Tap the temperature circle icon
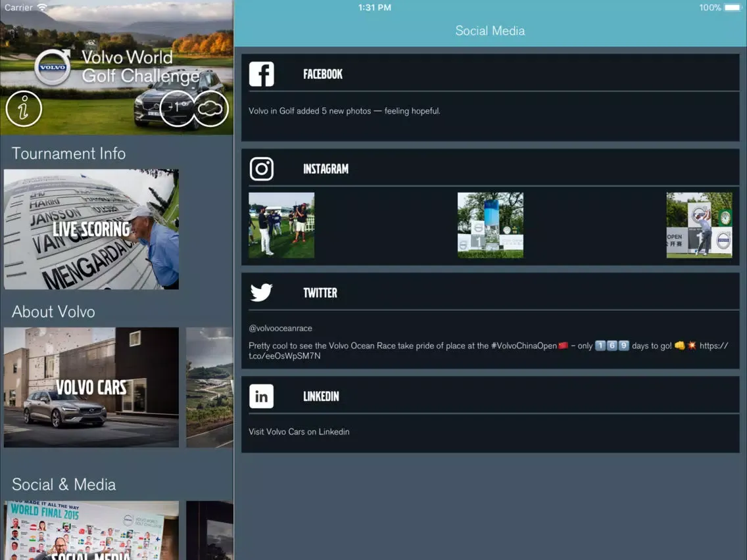Screen dimensions: 747x560 (178, 108)
